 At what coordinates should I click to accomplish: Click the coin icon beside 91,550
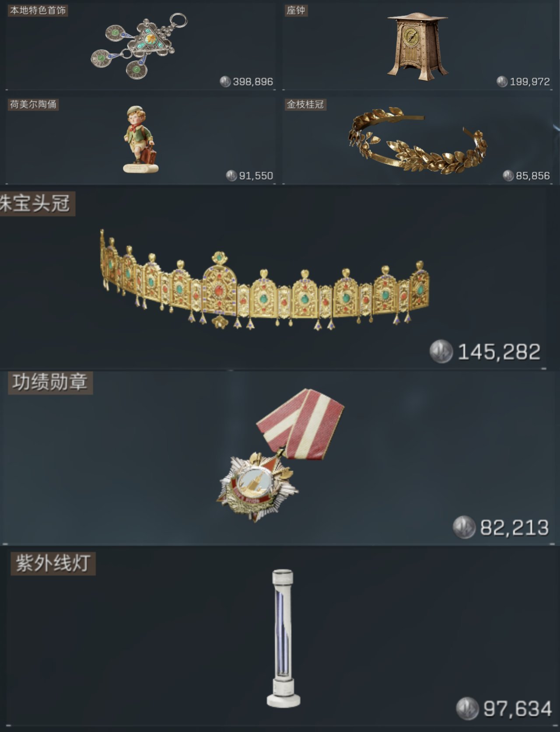(x=231, y=175)
